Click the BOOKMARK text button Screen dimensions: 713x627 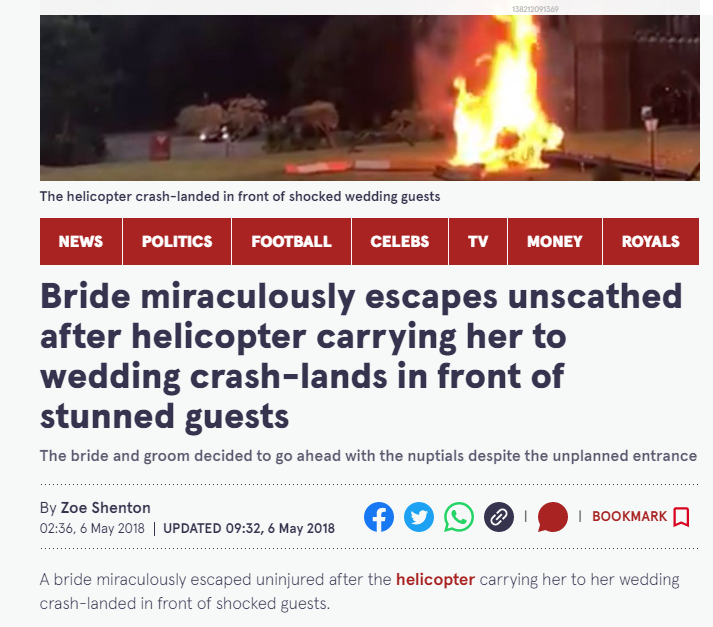pos(629,517)
